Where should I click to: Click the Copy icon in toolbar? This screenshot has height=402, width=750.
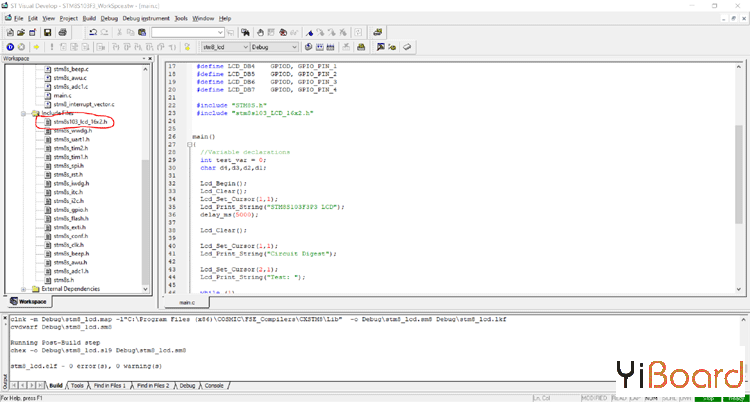click(x=131, y=33)
